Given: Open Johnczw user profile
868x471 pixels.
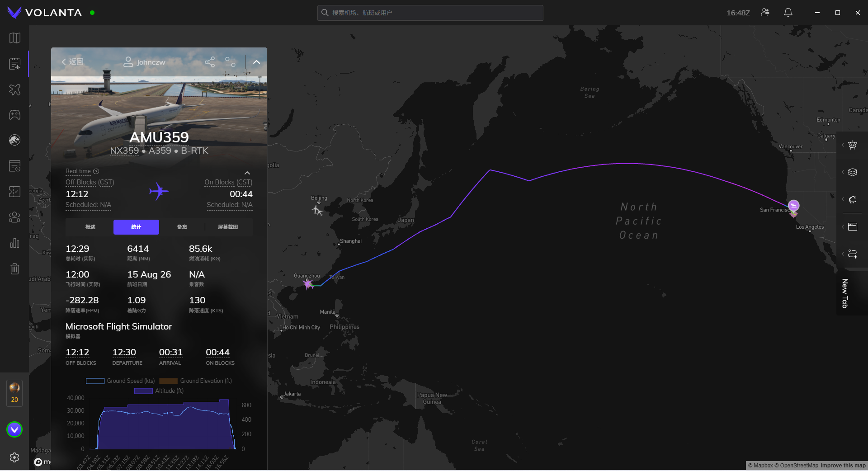Looking at the screenshot, I should point(144,62).
